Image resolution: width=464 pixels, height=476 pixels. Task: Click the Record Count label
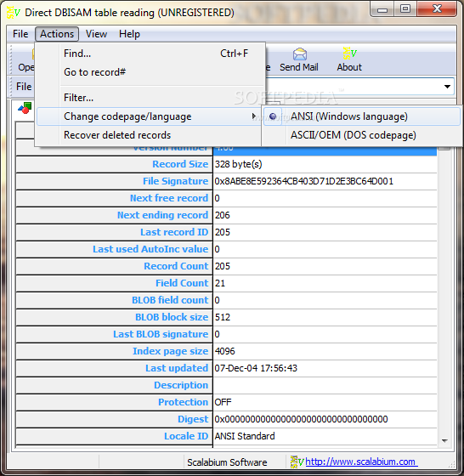[x=176, y=266]
